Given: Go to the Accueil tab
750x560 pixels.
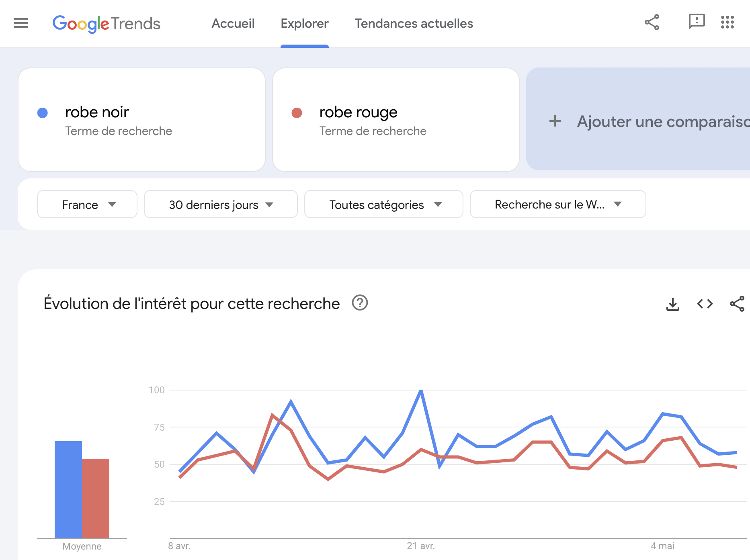Looking at the screenshot, I should tap(233, 24).
